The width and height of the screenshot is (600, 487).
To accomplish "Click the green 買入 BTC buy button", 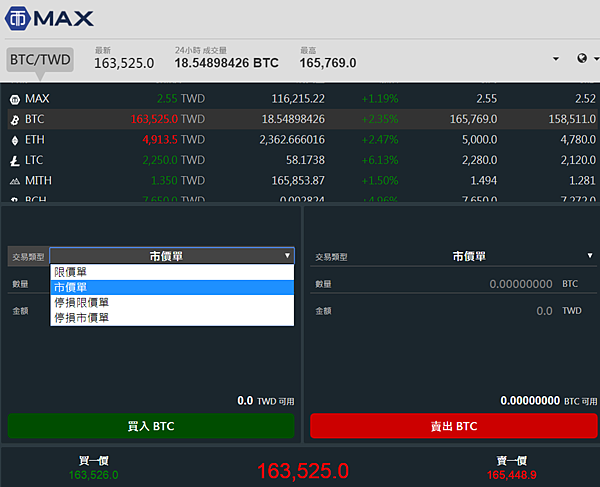I will [x=151, y=426].
